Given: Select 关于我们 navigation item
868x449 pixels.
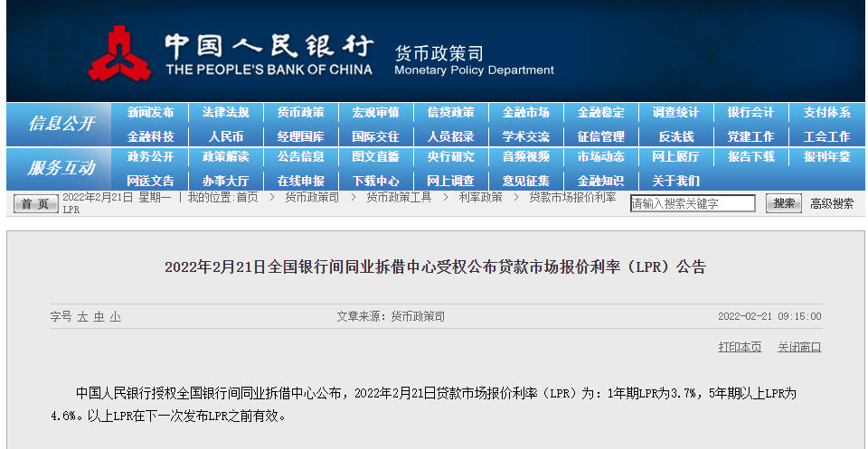Looking at the screenshot, I should [x=675, y=181].
